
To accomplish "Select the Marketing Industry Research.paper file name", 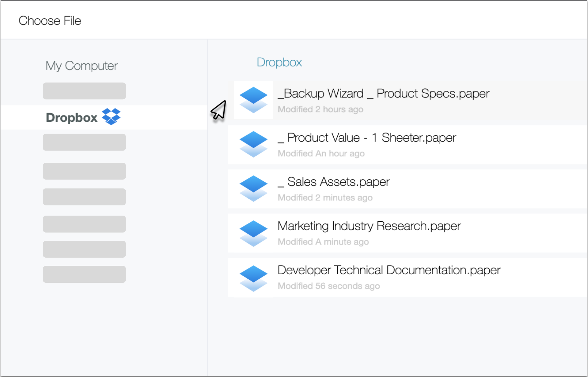I will coord(369,226).
